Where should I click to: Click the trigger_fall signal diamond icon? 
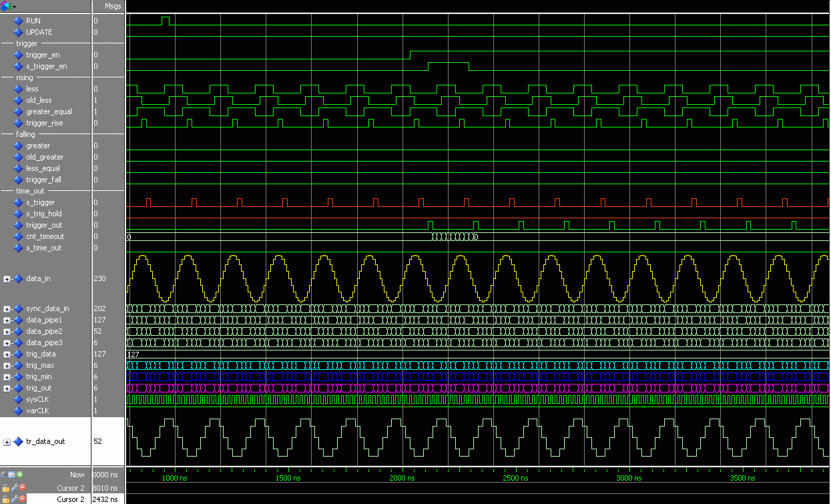click(18, 180)
